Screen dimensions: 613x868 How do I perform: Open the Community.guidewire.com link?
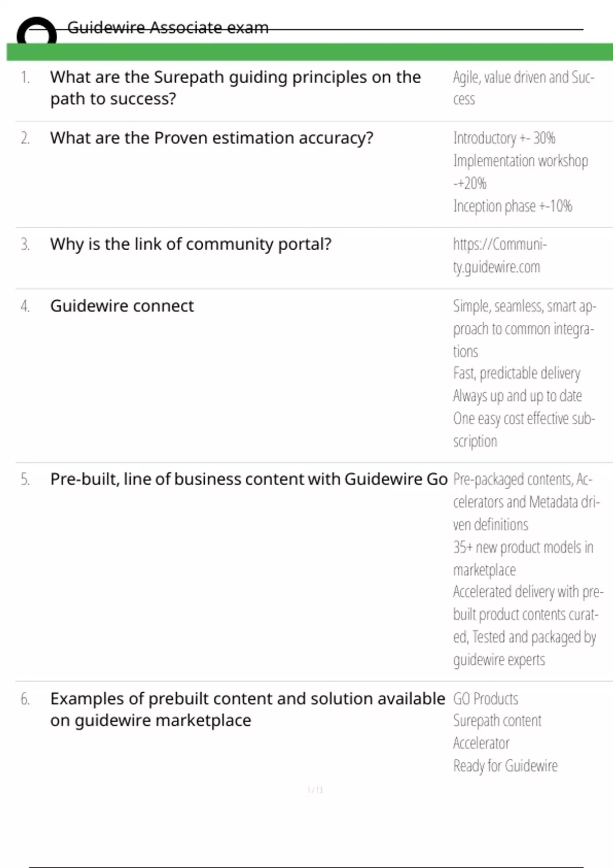tap(499, 255)
